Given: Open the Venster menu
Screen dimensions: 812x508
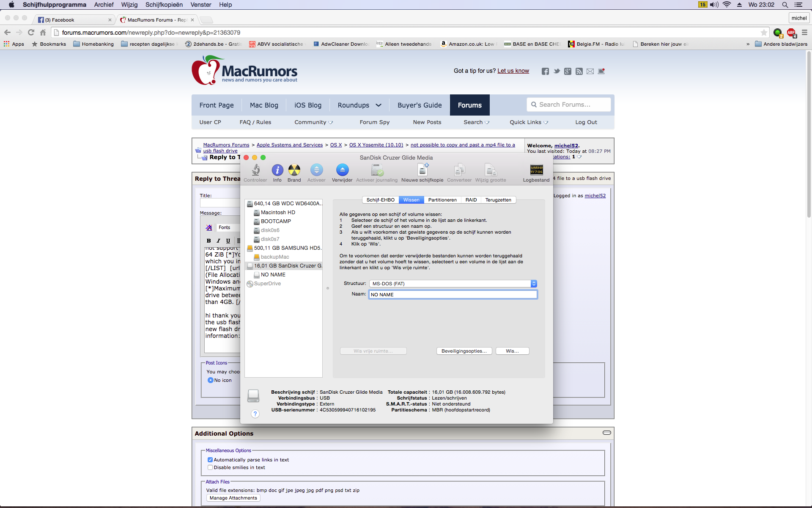Looking at the screenshot, I should pos(201,5).
